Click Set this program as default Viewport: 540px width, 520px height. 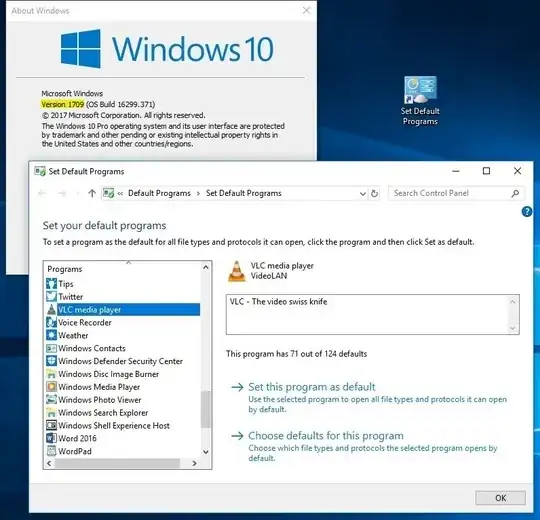pyautogui.click(x=312, y=387)
